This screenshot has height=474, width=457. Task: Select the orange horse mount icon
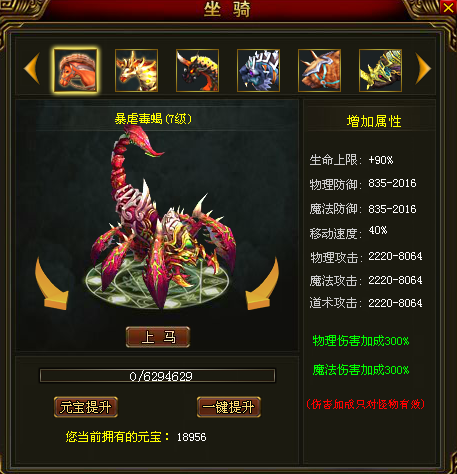coord(76,70)
